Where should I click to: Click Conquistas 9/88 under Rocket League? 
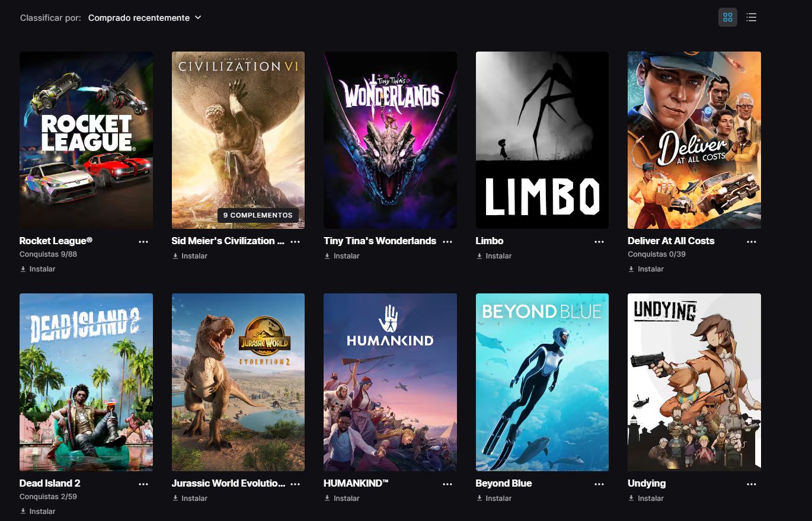[x=49, y=254]
